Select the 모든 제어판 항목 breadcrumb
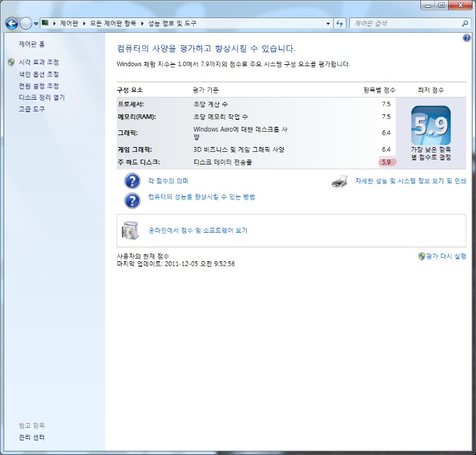Viewport: 476px width, 455px height. click(x=113, y=24)
